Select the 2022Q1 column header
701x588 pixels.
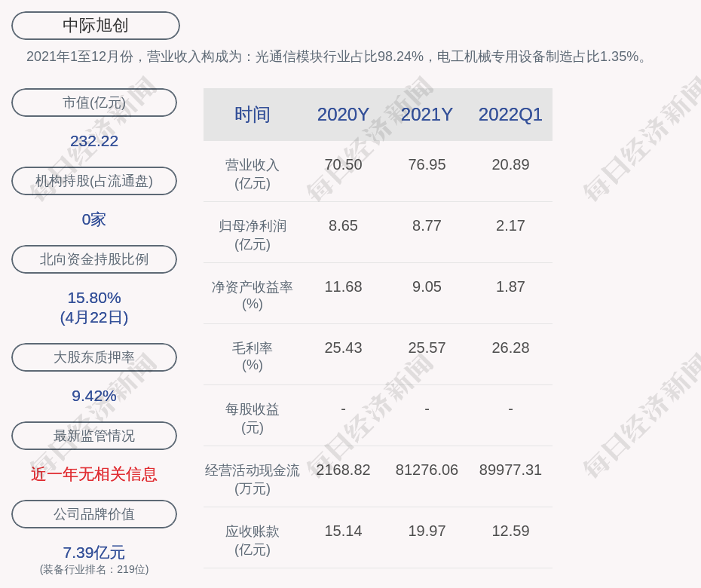pyautogui.click(x=510, y=115)
